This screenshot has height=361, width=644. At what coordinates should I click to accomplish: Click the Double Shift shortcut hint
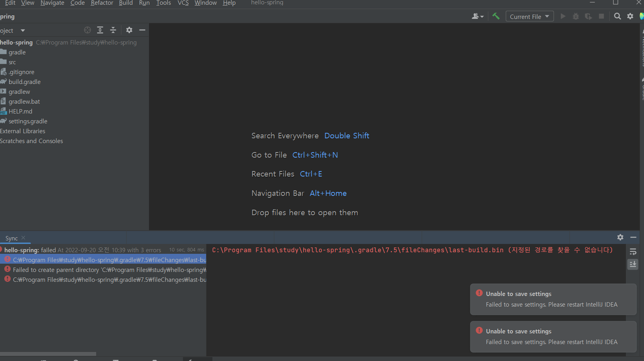point(347,136)
